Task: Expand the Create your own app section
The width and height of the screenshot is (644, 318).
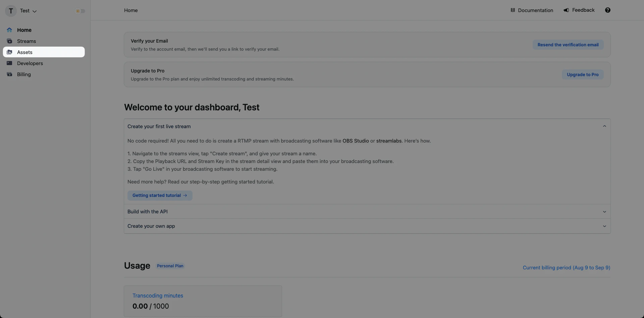Action: (605, 226)
